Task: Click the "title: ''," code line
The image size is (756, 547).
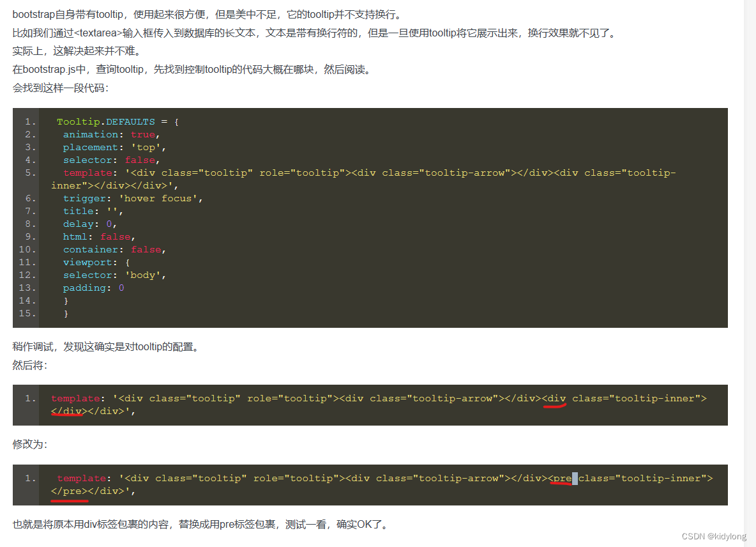Action: [93, 212]
